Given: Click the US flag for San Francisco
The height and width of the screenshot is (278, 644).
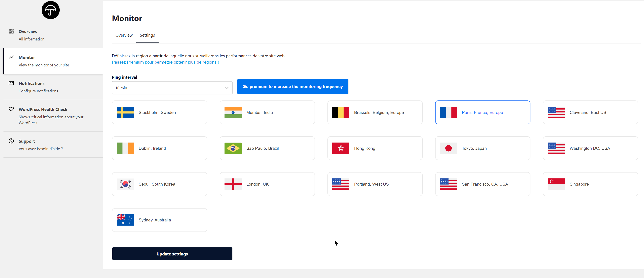Looking at the screenshot, I should click(448, 184).
